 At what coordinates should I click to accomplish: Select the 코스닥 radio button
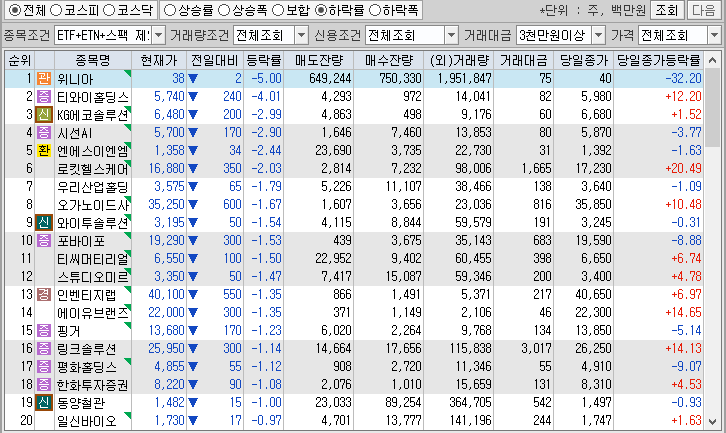coord(108,10)
